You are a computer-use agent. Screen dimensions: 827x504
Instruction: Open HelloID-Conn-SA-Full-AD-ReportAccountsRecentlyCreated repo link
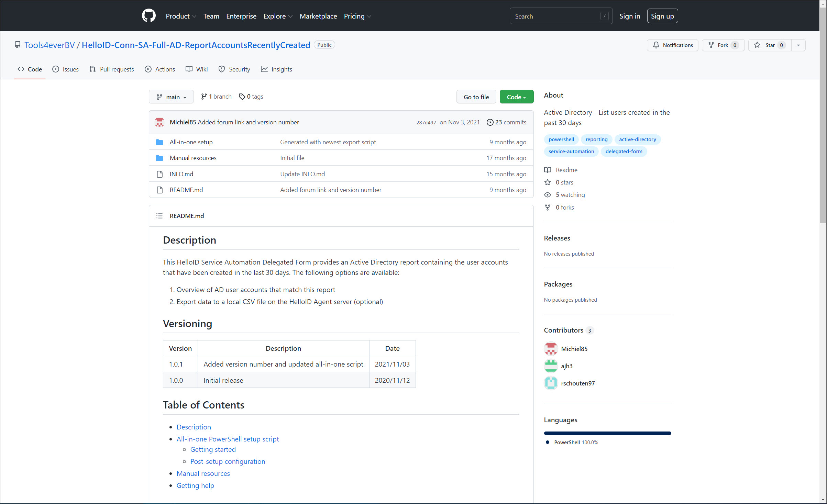tap(196, 45)
